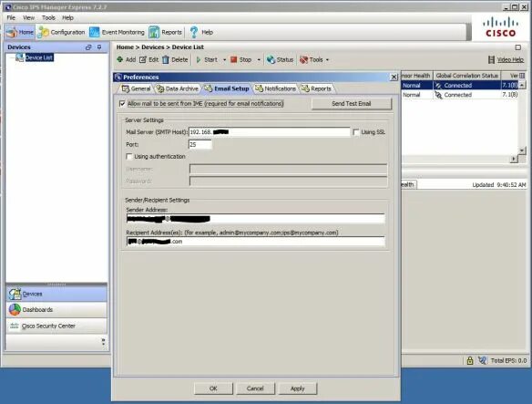Click the sensor Health column header

click(x=416, y=76)
